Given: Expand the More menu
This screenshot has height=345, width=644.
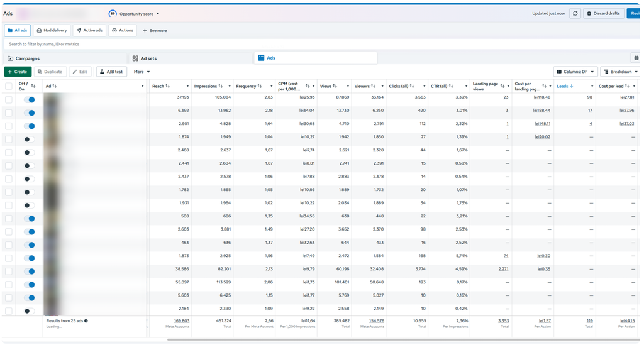Looking at the screenshot, I should click(142, 72).
